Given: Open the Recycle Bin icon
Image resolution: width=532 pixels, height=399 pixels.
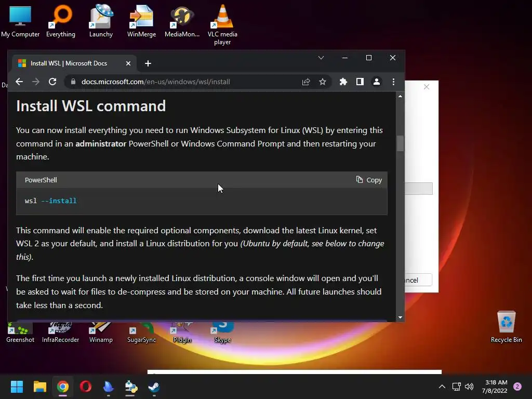Looking at the screenshot, I should (506, 327).
